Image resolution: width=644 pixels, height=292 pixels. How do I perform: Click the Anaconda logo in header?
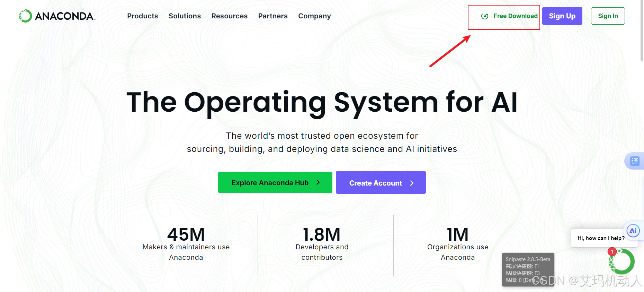[x=57, y=16]
